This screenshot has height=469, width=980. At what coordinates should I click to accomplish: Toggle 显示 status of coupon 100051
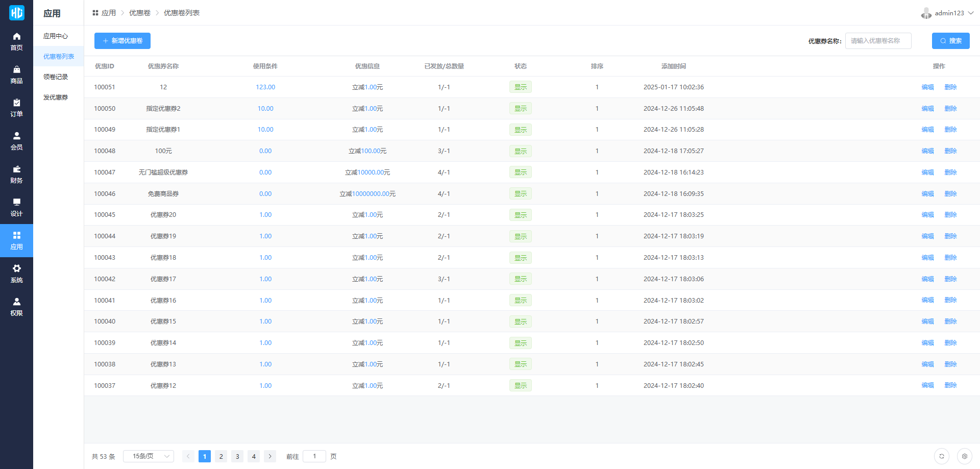coord(520,87)
